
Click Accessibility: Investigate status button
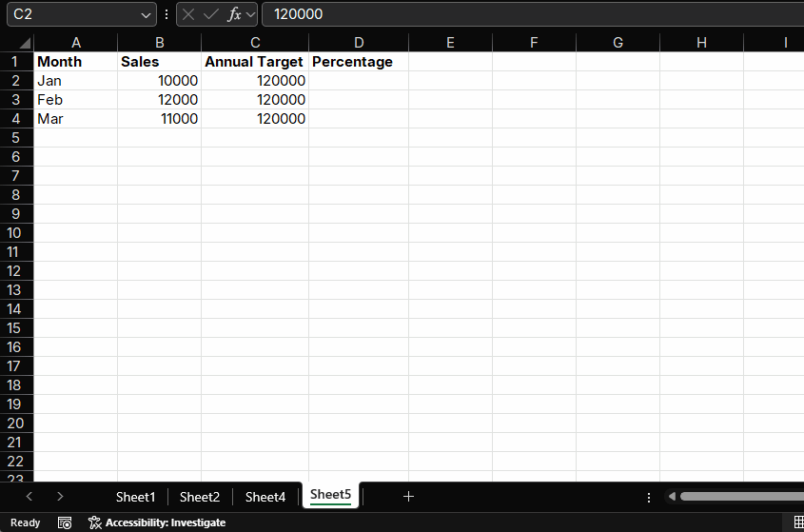(x=157, y=522)
